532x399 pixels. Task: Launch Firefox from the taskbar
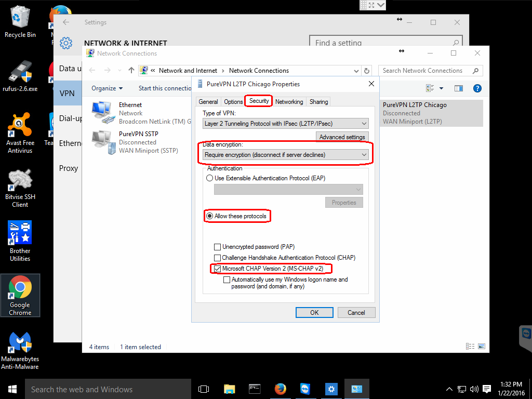coord(280,389)
